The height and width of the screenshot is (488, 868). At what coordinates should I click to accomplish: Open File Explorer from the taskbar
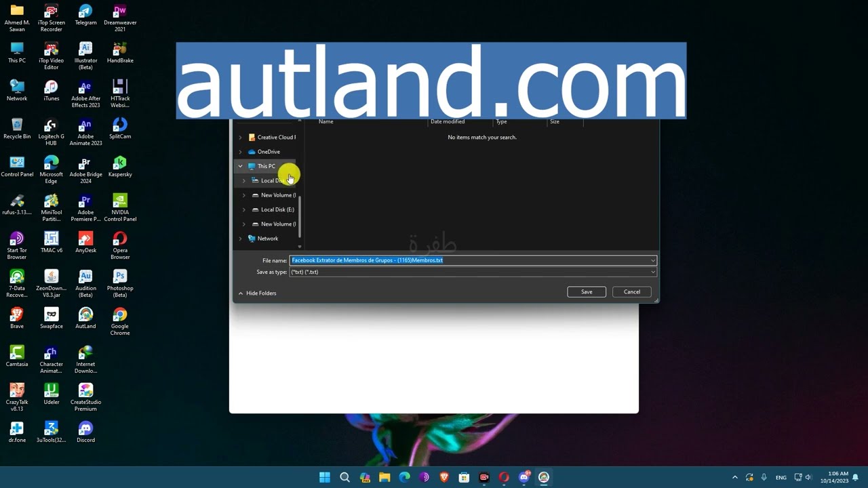pos(384,477)
